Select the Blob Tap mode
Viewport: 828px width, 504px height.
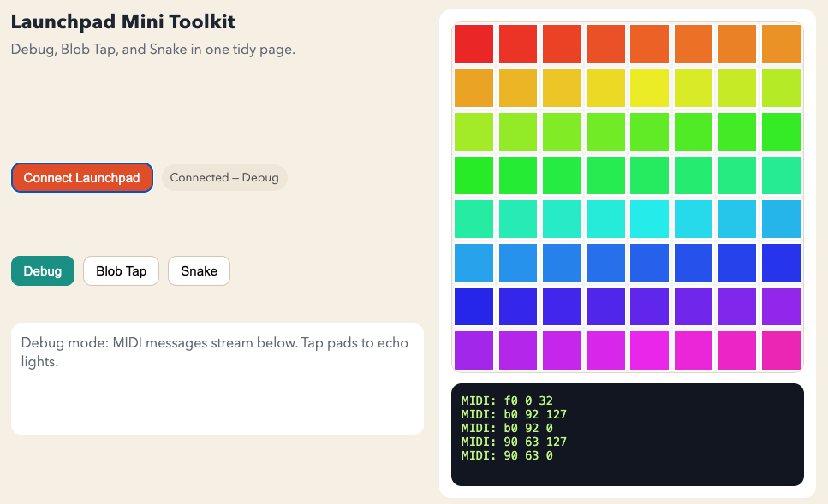tap(121, 271)
